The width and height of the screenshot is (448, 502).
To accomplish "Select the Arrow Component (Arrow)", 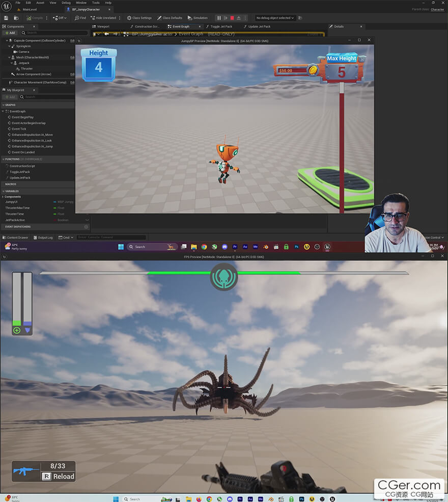I will tap(31, 74).
